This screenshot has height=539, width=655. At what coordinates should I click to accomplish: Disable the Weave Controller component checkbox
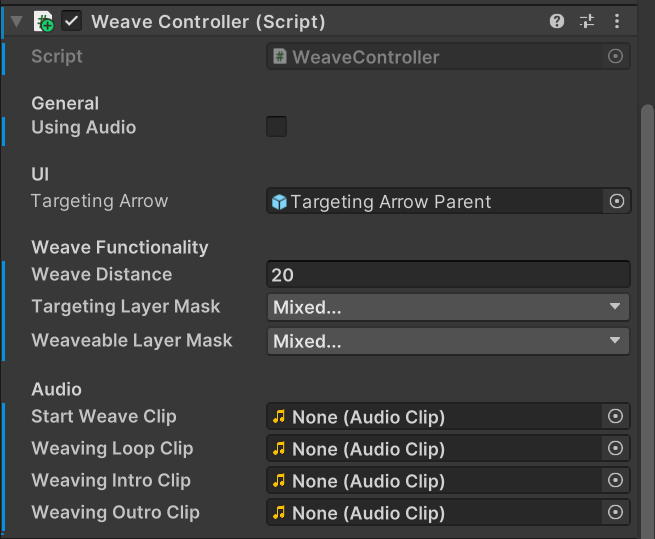point(71,21)
